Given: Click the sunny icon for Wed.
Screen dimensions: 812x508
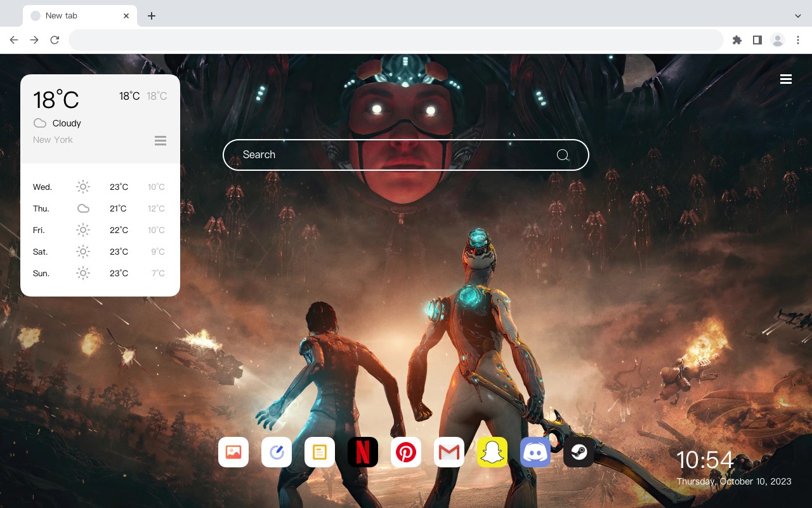Looking at the screenshot, I should [x=83, y=187].
